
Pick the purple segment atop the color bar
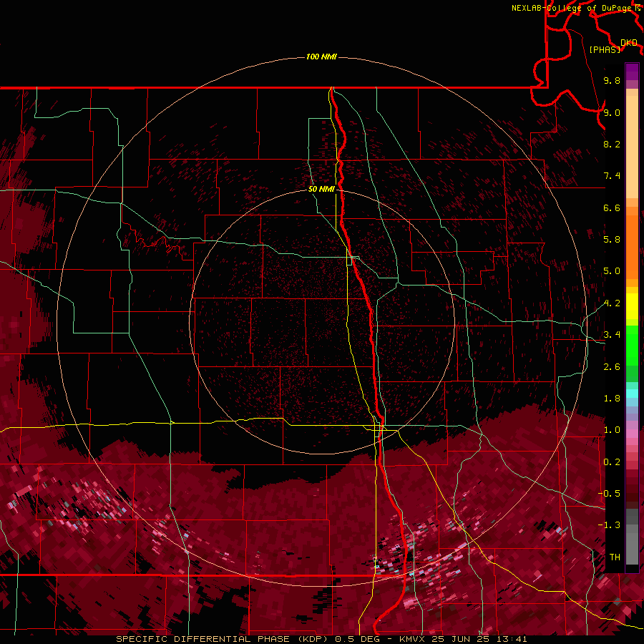coord(632,72)
